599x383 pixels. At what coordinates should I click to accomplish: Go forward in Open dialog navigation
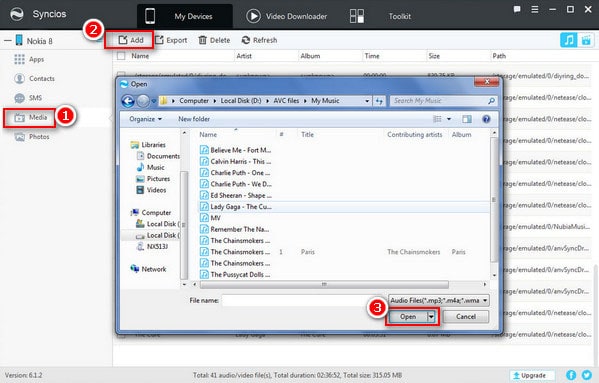143,101
